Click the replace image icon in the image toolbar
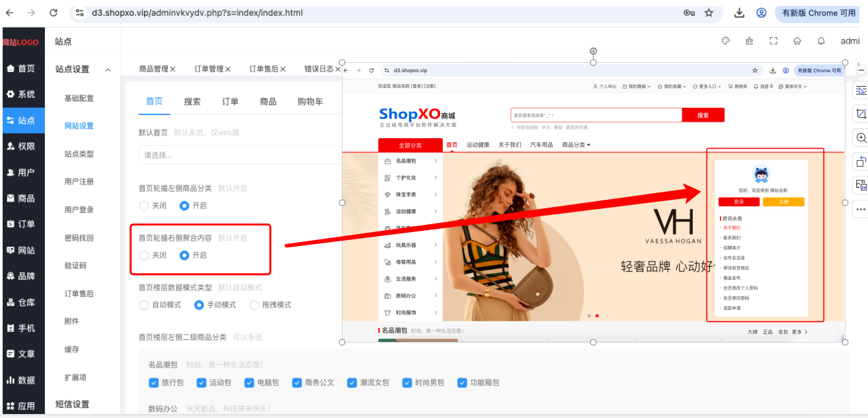This screenshot has height=418, width=868. pyautogui.click(x=861, y=185)
